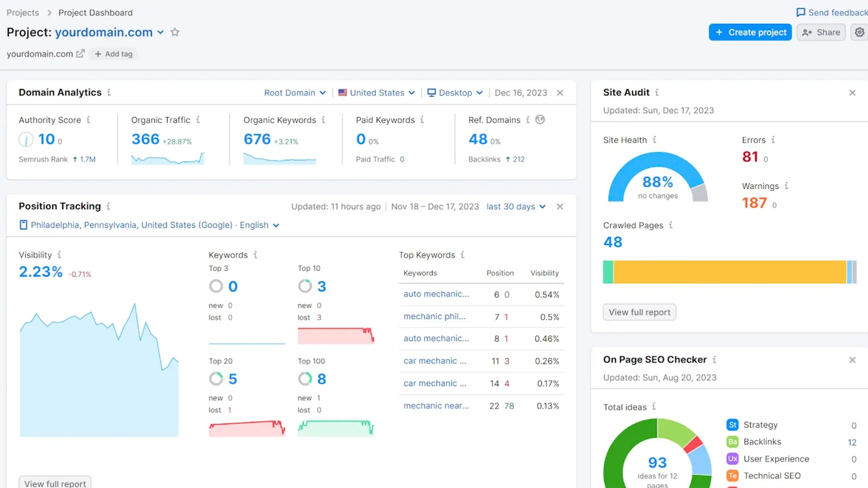The height and width of the screenshot is (488, 868).
Task: Close the Position Tracking widget
Action: [560, 207]
